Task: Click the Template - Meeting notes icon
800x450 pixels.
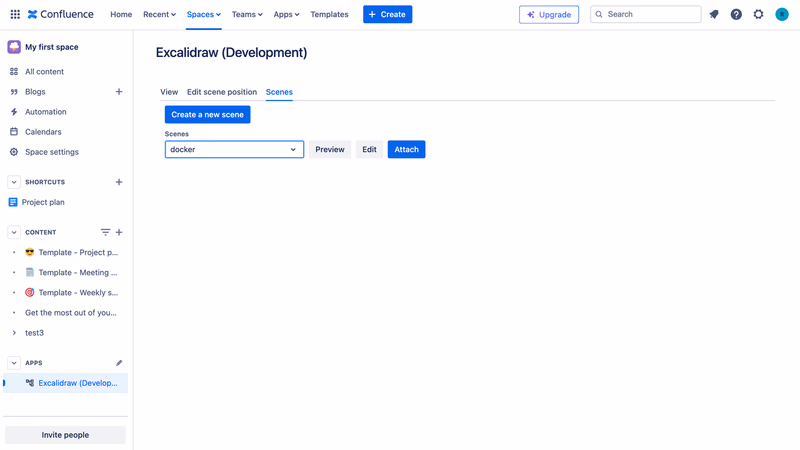Action: coord(30,272)
